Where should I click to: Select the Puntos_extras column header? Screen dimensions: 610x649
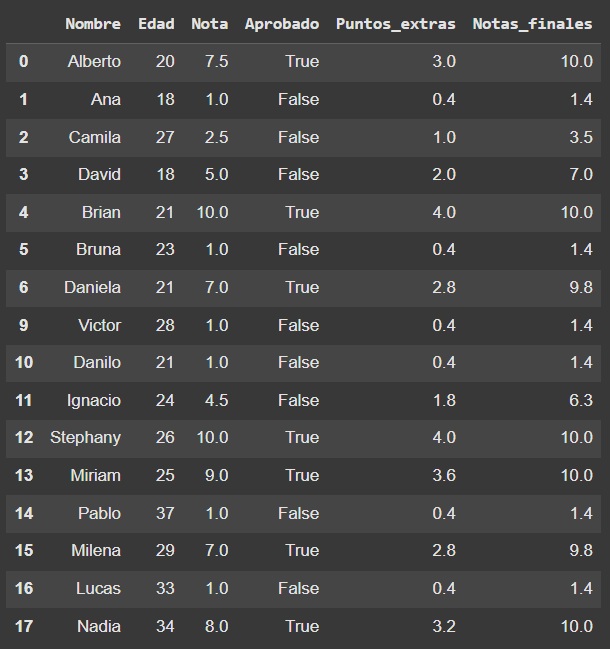[396, 24]
